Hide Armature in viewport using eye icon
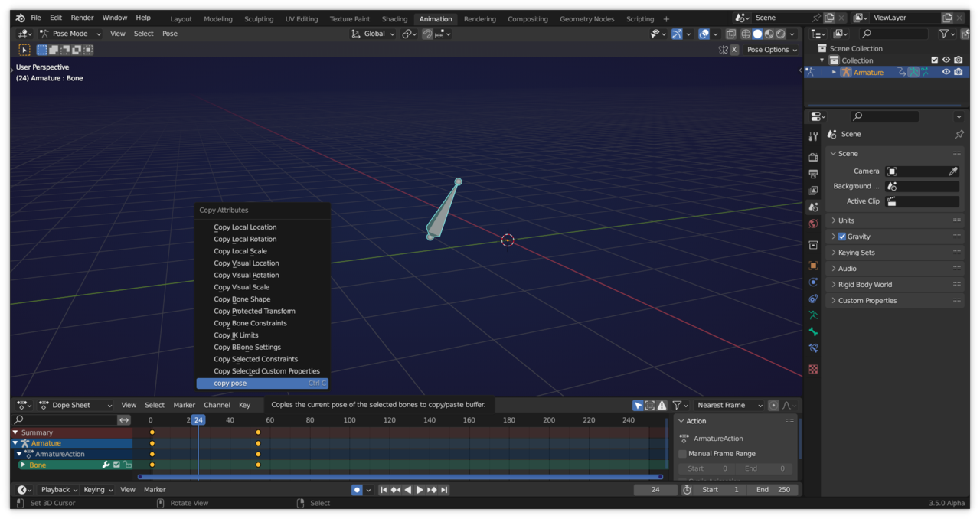Image resolution: width=980 pixels, height=519 pixels. tap(946, 72)
